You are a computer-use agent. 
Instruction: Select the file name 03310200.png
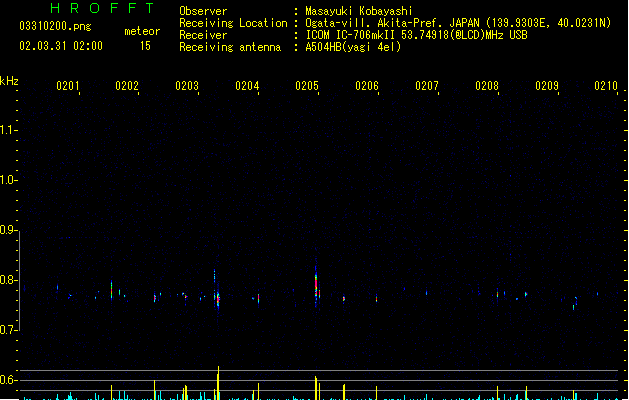point(55,26)
